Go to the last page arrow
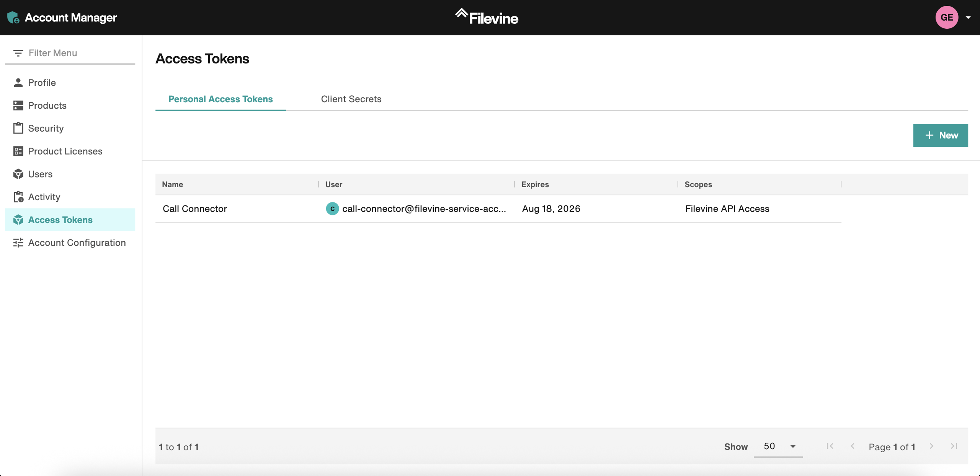Image resolution: width=980 pixels, height=476 pixels. pyautogui.click(x=954, y=446)
